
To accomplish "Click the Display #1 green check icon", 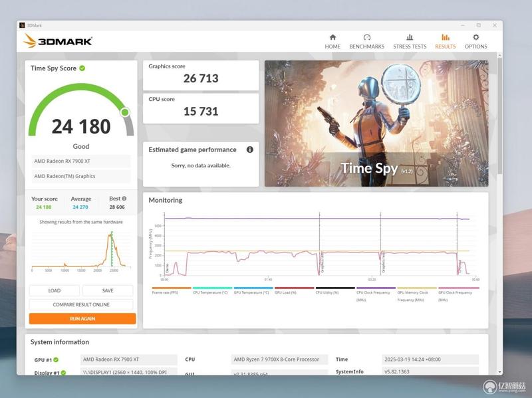I will (63, 373).
